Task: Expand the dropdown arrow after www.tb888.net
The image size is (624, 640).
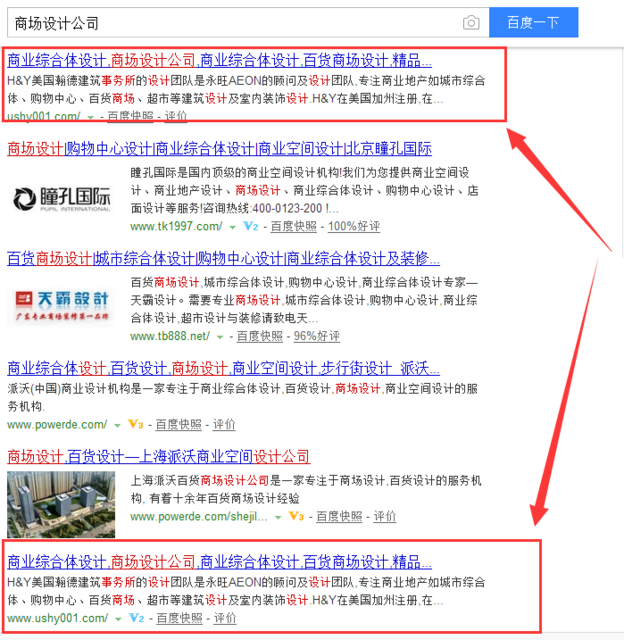Action: point(220,336)
